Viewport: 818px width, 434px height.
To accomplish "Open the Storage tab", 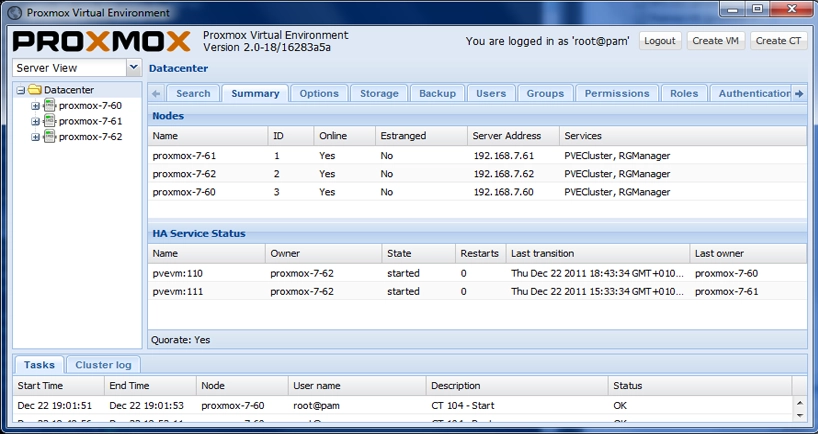I will pyautogui.click(x=379, y=93).
